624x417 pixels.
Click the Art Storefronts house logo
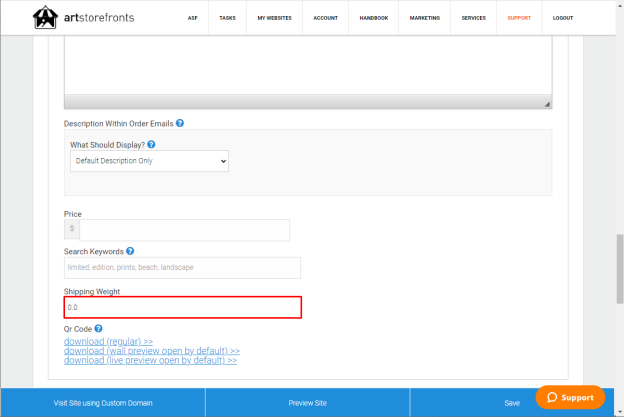45,17
